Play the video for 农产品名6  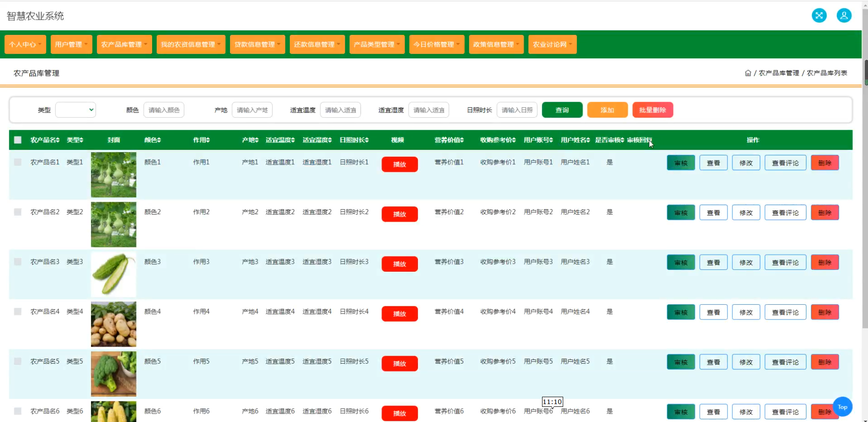400,413
